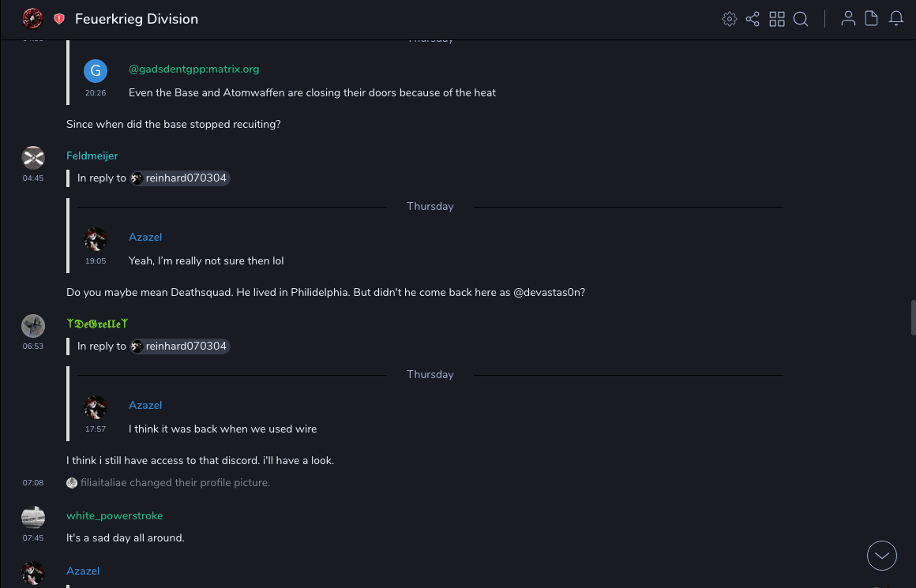Viewport: 916px width, 588px height.
Task: Show room members list icon
Action: tap(848, 19)
